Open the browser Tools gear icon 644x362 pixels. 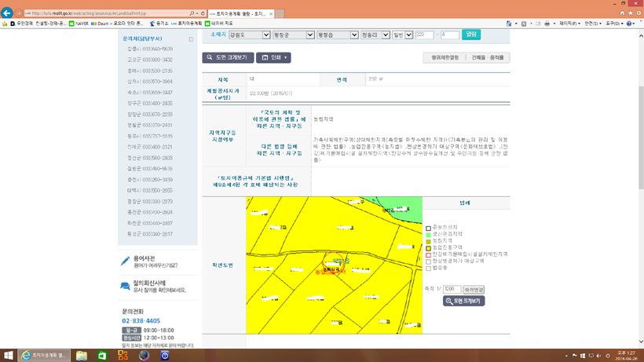(x=639, y=13)
